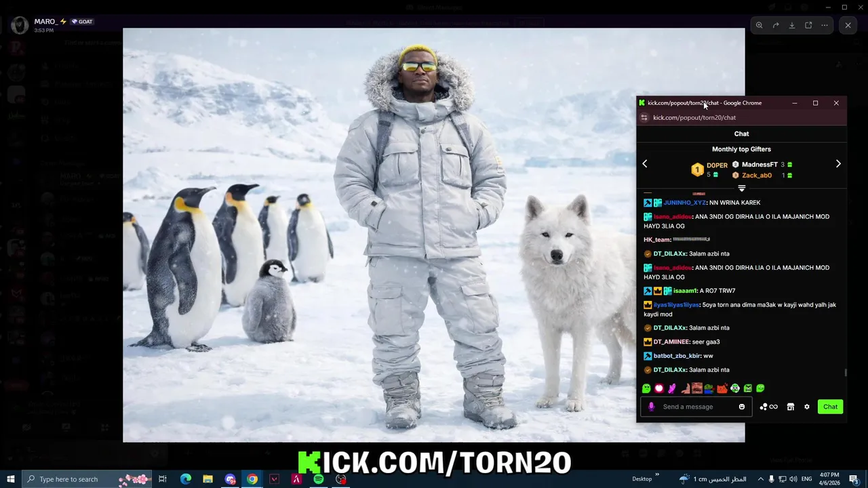Expand the Desktop toolbar chevron

pyautogui.click(x=656, y=476)
